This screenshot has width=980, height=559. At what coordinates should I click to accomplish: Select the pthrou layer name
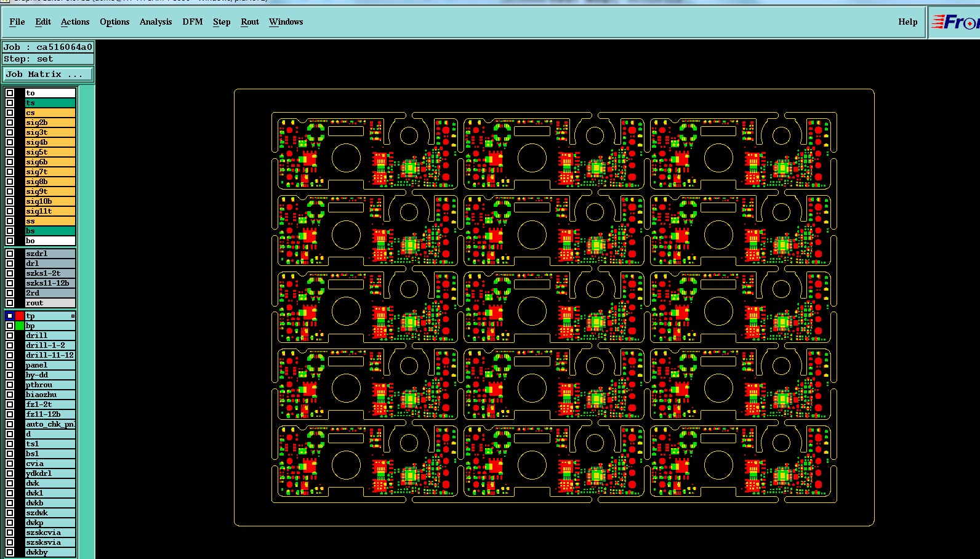coord(50,385)
